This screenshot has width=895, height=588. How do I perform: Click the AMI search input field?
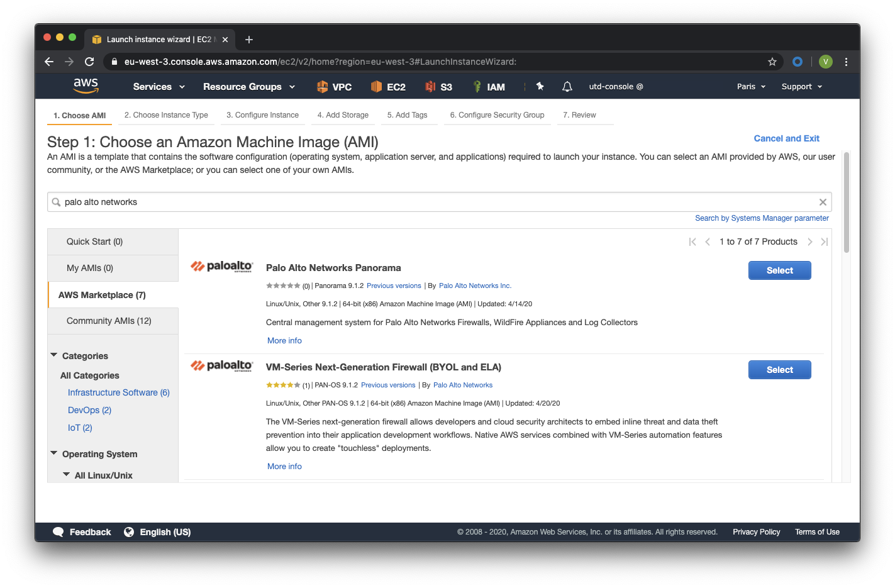tap(440, 202)
